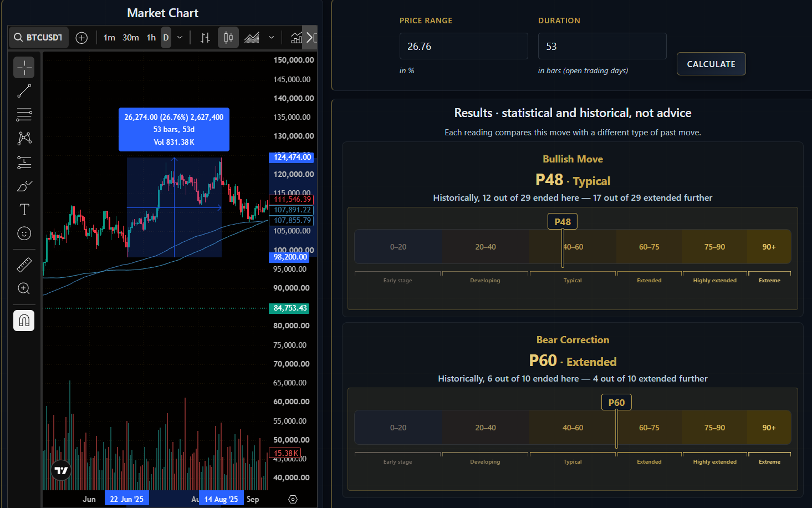
Task: Click the 98,200.00 blue price label
Action: (x=289, y=257)
